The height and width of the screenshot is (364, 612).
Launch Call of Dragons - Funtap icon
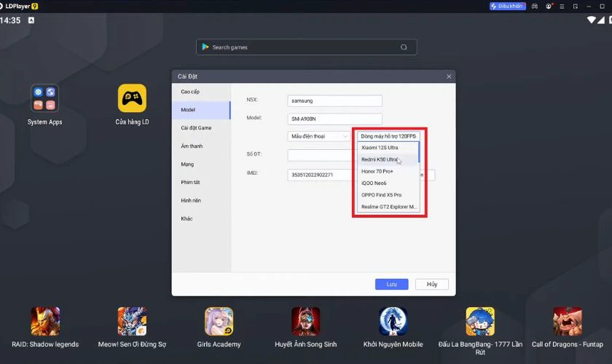pos(568,322)
